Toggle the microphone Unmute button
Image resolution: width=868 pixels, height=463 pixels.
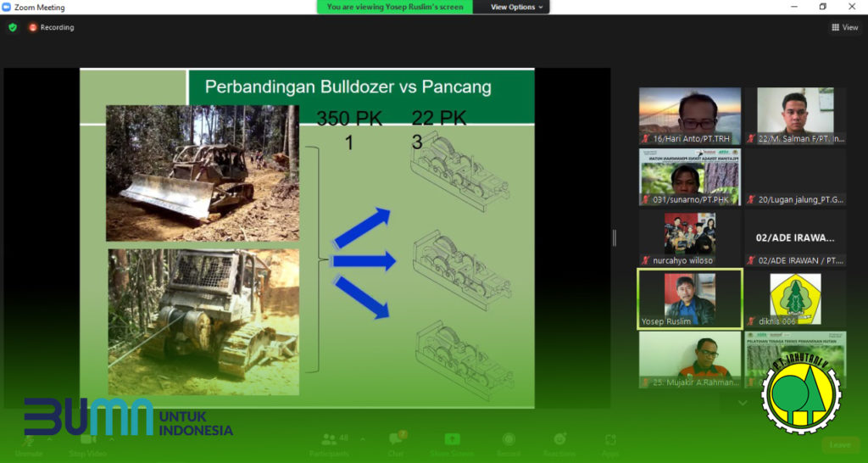(28, 444)
